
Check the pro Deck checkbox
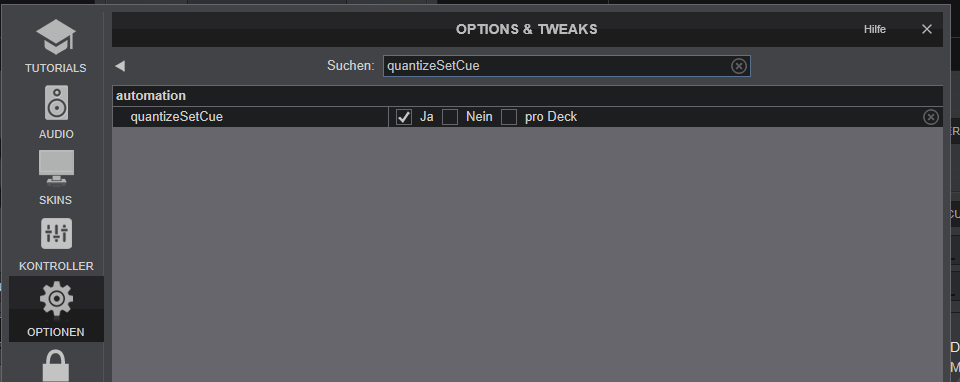pyautogui.click(x=509, y=117)
